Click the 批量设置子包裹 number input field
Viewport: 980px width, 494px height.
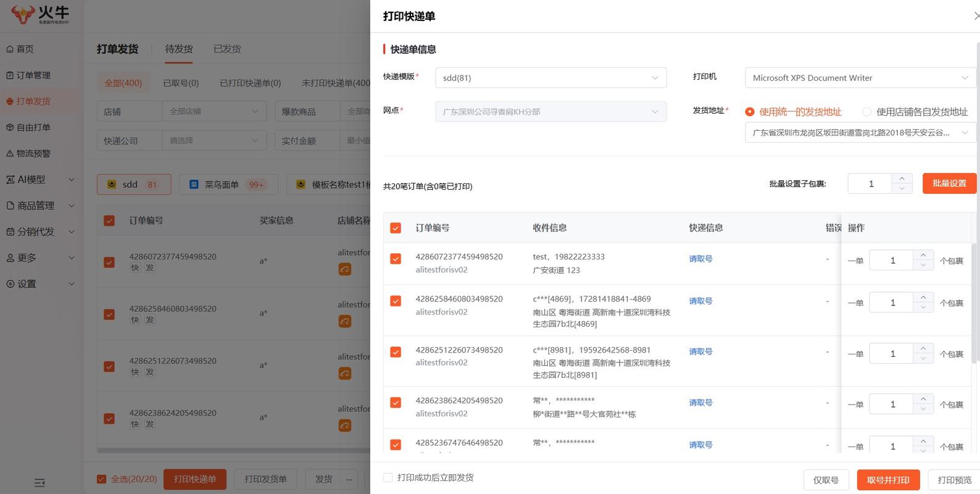click(870, 183)
